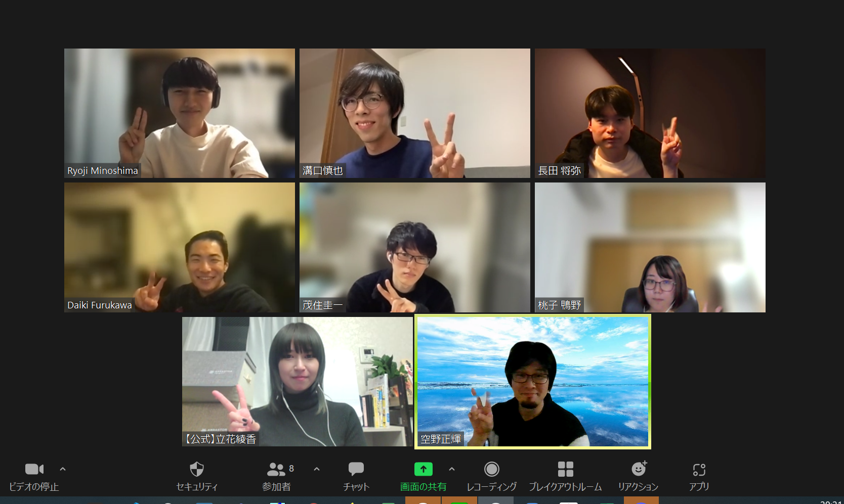
Task: Select the video tile labeled 長田 将弥
Action: [650, 113]
